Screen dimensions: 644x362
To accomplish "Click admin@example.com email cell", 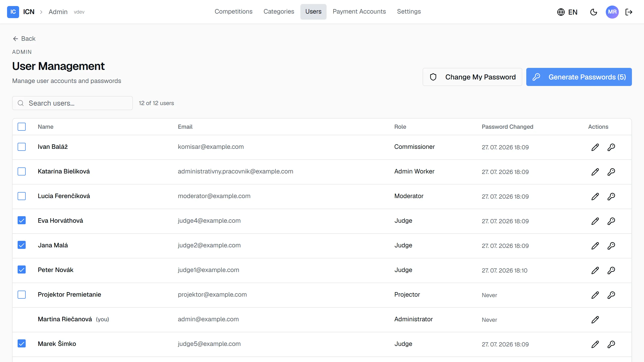I will click(x=208, y=319).
